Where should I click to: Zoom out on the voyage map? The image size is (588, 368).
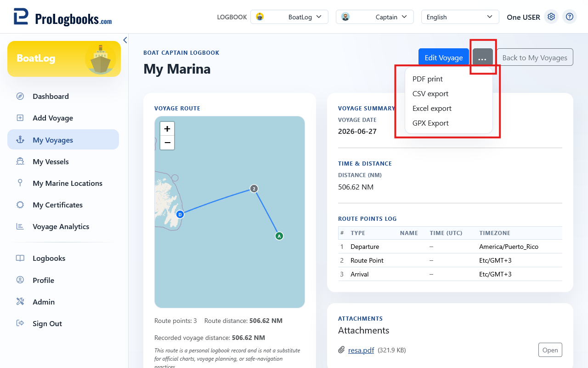coord(167,143)
